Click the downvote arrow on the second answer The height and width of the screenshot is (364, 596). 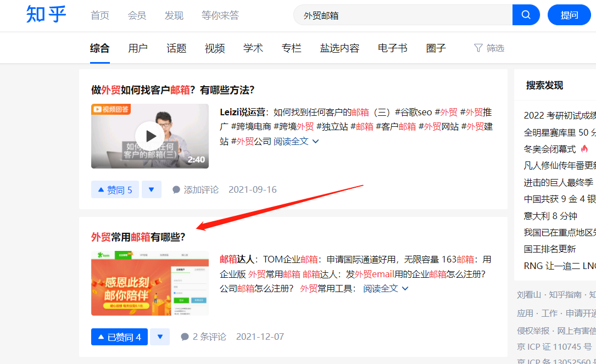(x=160, y=337)
